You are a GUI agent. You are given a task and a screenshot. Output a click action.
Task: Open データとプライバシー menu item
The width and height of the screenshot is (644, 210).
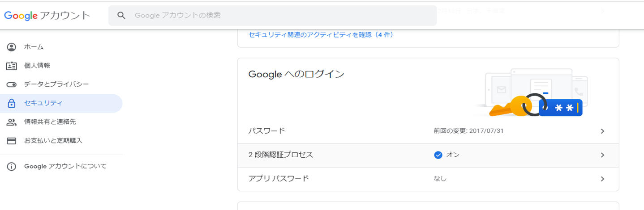point(56,84)
